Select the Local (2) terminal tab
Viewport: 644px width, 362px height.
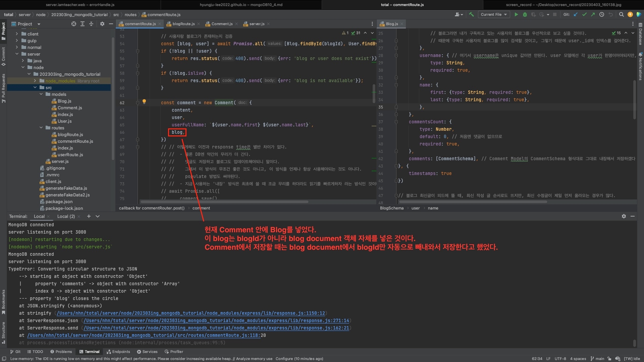tap(66, 216)
